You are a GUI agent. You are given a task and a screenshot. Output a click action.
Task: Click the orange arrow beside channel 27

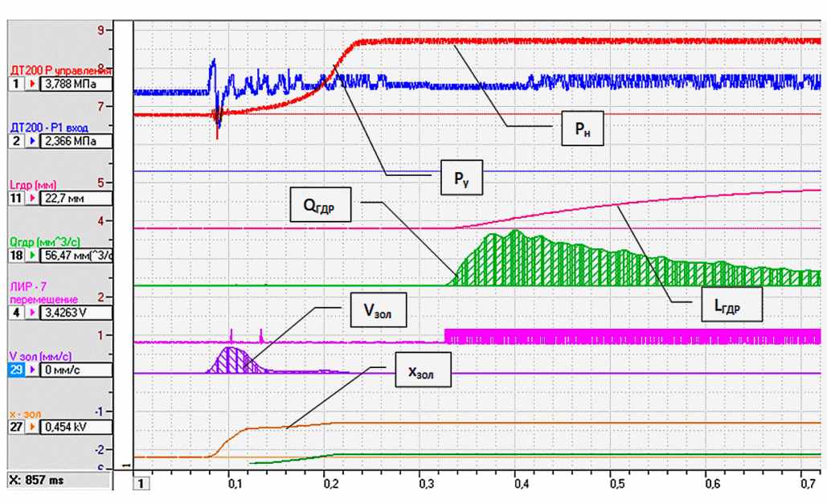tap(34, 428)
